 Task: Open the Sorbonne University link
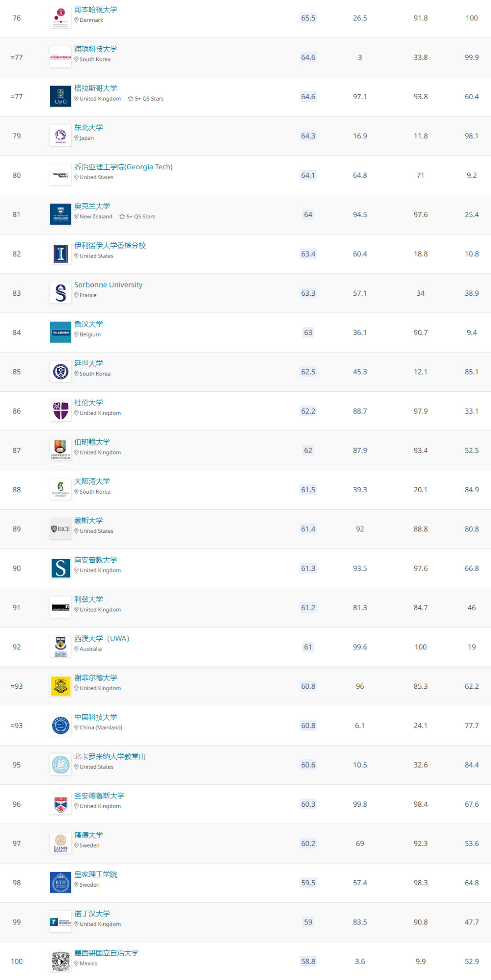(x=108, y=285)
